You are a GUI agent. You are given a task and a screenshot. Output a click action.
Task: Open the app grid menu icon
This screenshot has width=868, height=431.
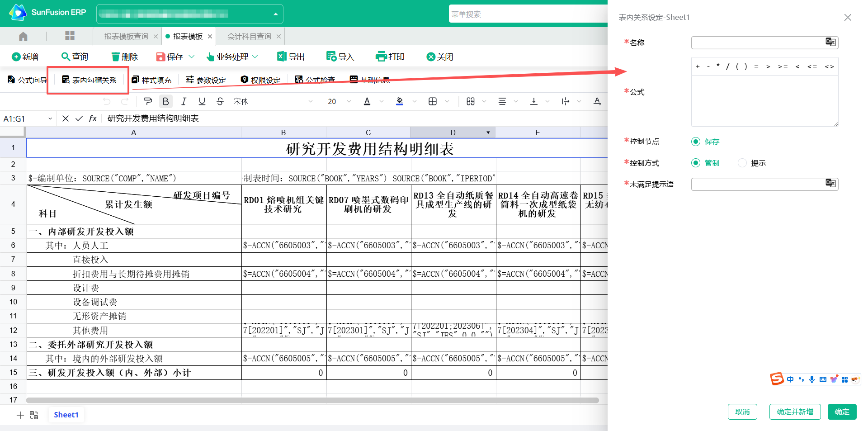tap(70, 36)
